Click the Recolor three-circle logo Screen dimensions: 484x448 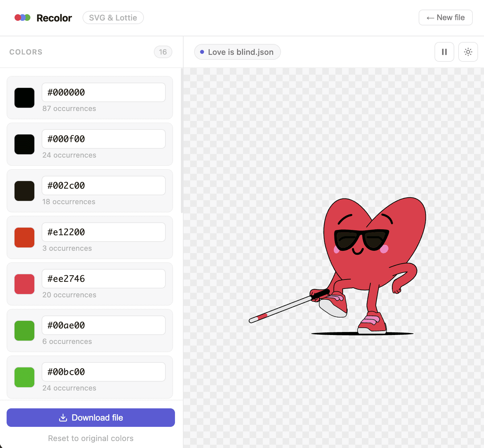click(22, 18)
